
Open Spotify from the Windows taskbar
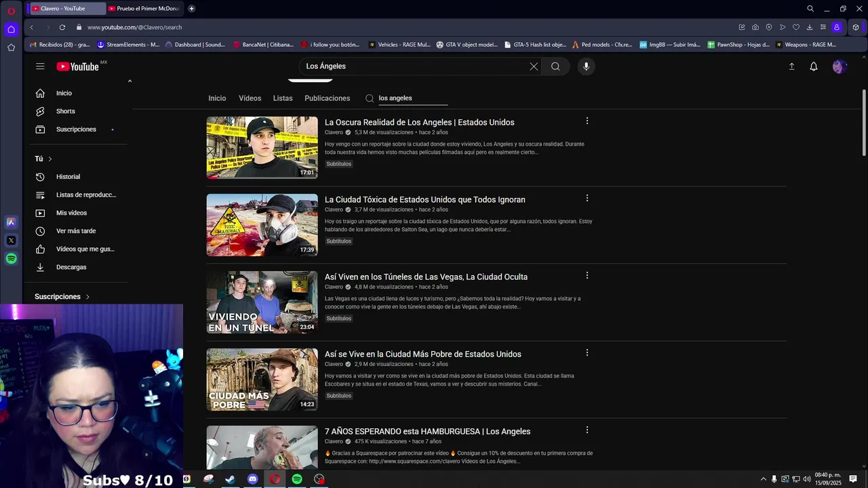tap(297, 479)
